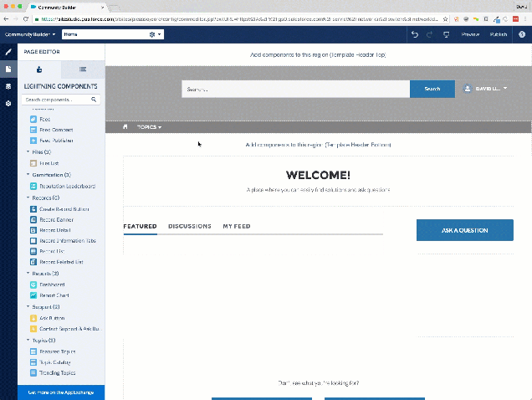Bookmark page with browser star icon
The height and width of the screenshot is (400, 532).
pyautogui.click(x=445, y=19)
